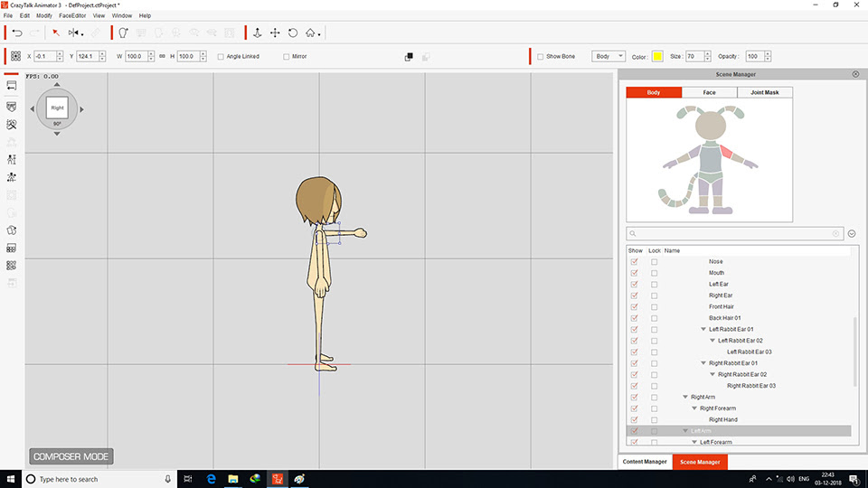Enable the Mirror checkbox
868x488 pixels.
point(287,56)
